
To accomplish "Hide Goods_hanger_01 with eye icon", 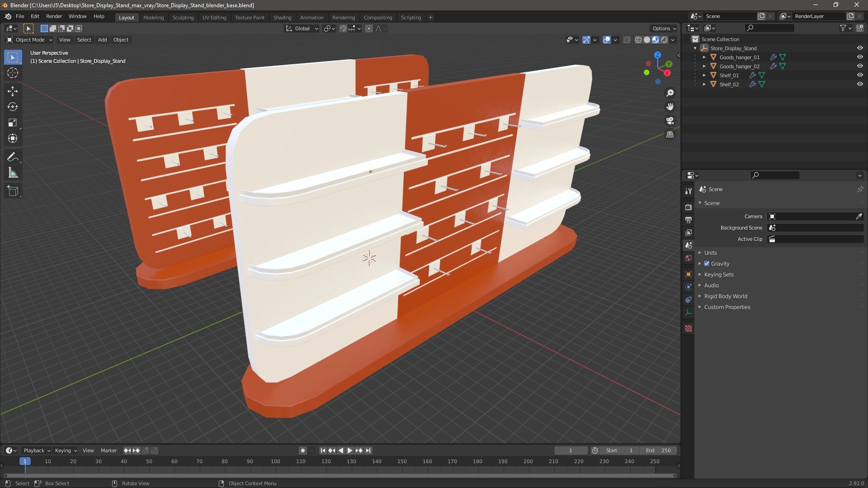I will point(860,57).
